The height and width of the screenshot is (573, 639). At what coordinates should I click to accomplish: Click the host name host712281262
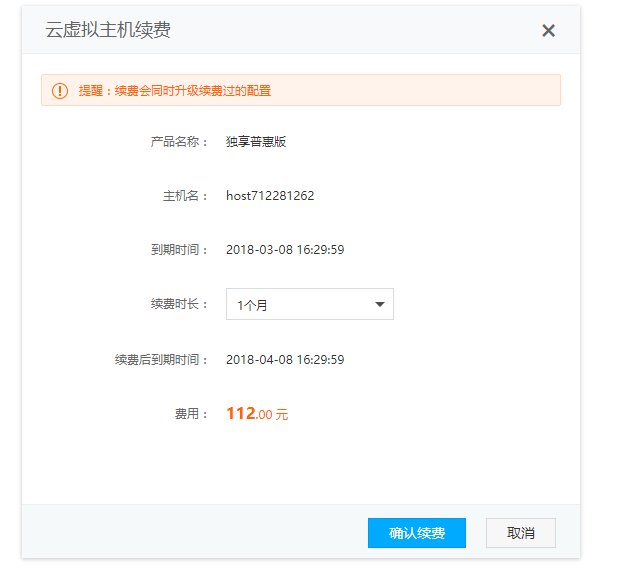270,196
